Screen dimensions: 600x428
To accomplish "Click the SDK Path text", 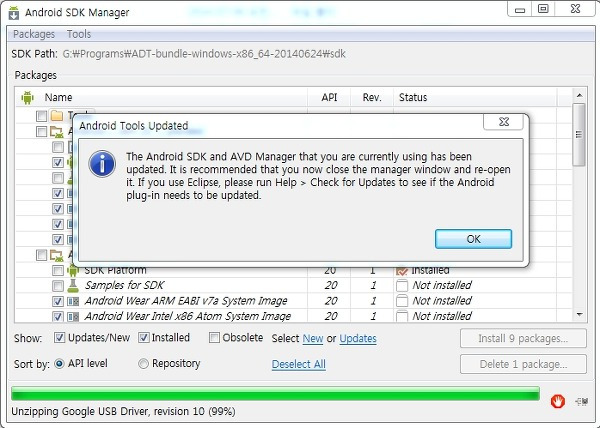I will (204, 54).
